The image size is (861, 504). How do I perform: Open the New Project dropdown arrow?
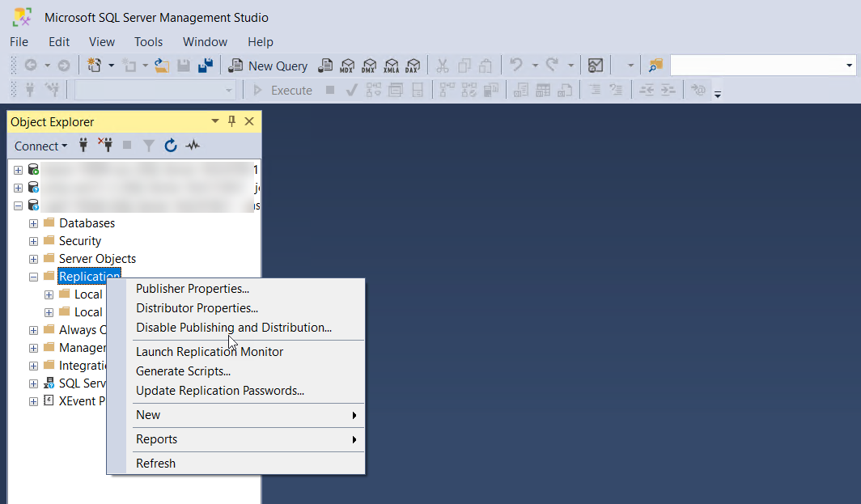(x=111, y=66)
